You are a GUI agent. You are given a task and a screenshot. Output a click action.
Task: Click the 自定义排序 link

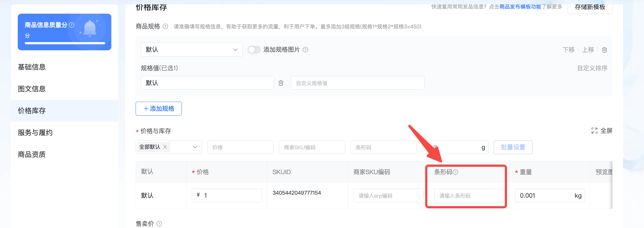click(592, 68)
